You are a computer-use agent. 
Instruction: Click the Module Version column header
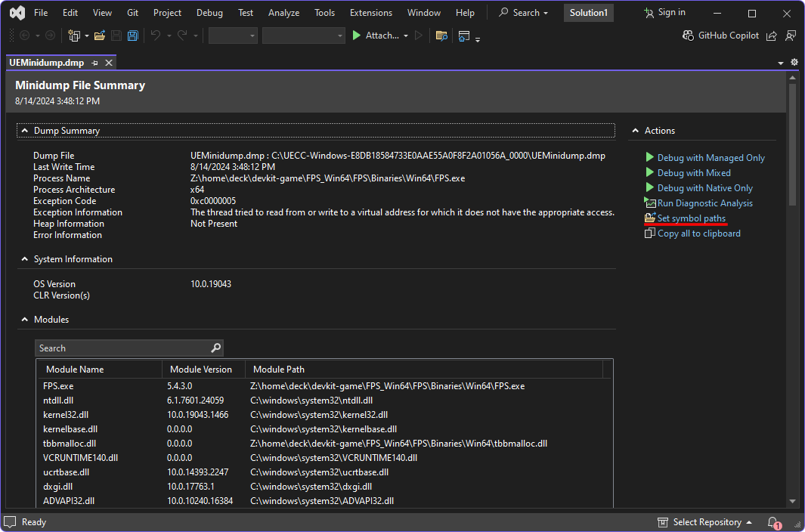204,370
